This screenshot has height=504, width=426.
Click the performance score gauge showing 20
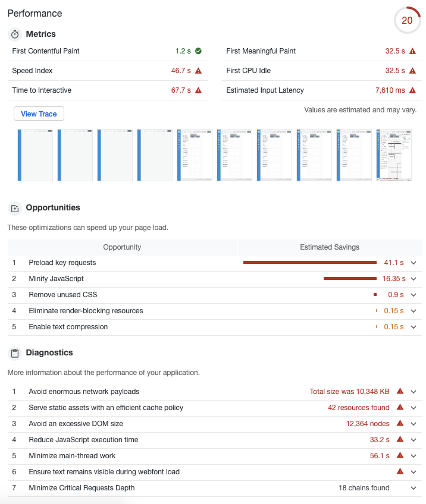[408, 20]
